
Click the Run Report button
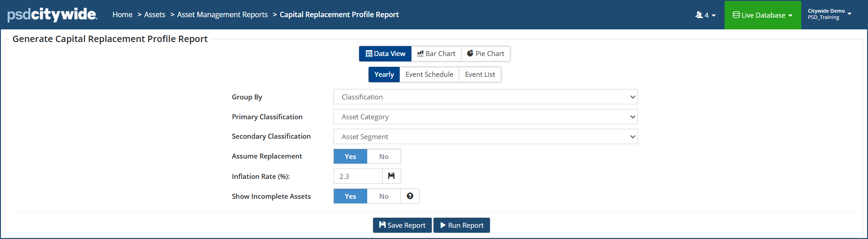click(x=462, y=225)
